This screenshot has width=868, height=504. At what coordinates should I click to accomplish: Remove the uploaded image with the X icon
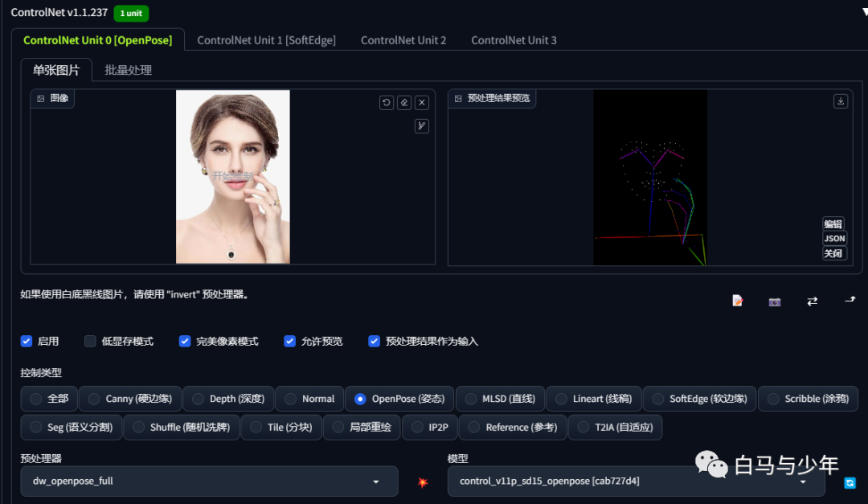click(422, 102)
